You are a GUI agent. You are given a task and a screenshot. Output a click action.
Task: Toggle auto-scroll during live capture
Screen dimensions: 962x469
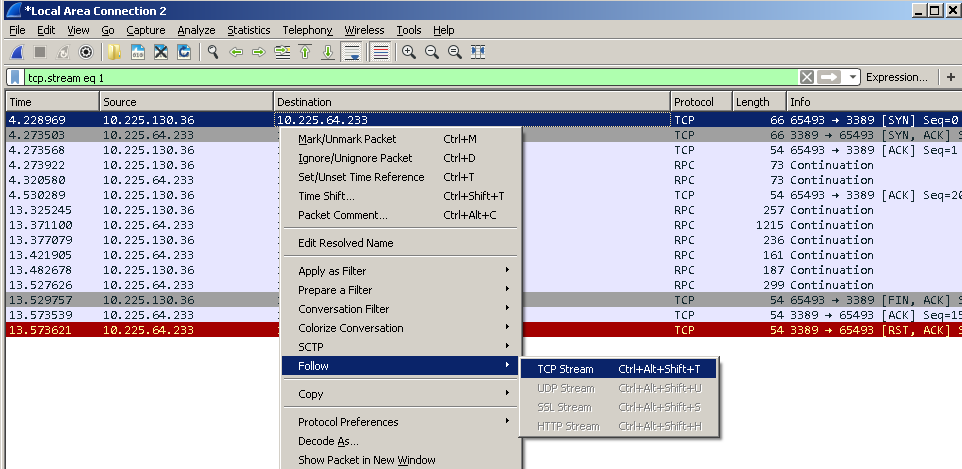(352, 52)
